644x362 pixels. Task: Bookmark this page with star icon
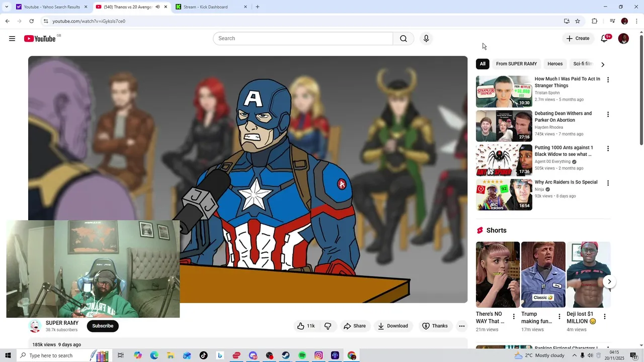[578, 21]
